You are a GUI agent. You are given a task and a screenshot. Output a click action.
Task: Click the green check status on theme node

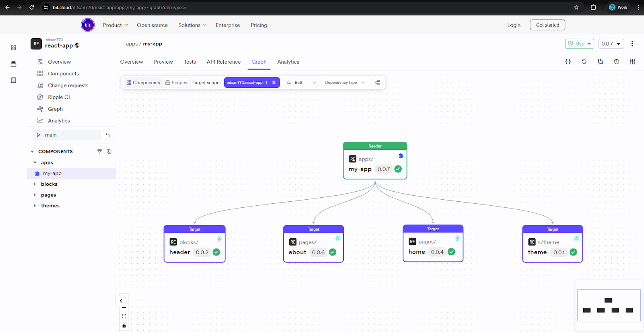(x=573, y=252)
